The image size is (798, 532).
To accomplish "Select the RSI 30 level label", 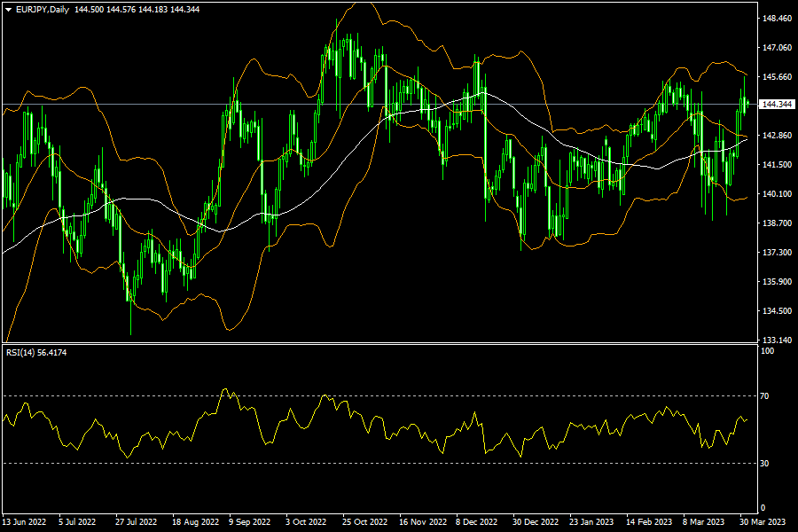I will point(764,463).
